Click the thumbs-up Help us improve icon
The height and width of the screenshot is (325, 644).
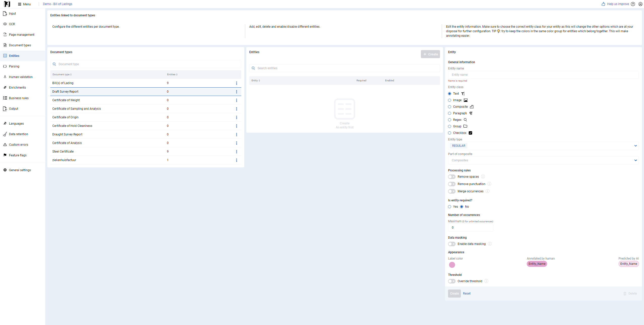pos(603,4)
